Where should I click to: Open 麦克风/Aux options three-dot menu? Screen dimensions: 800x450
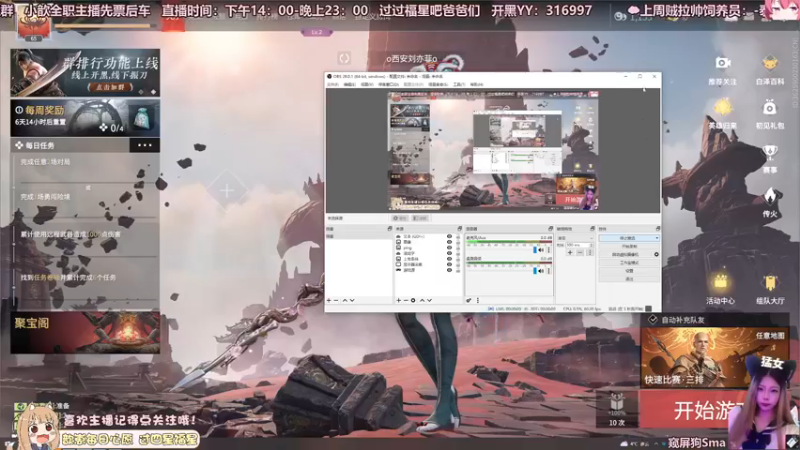tap(549, 250)
